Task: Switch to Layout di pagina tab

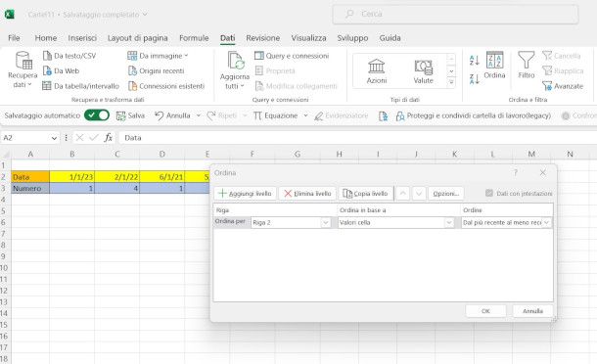Action: (x=137, y=38)
